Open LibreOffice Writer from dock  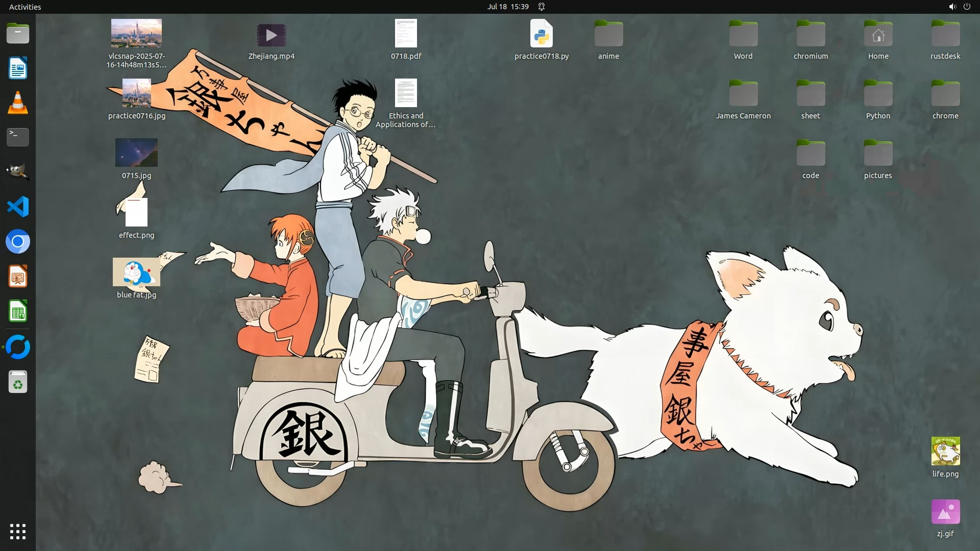pos(18,68)
